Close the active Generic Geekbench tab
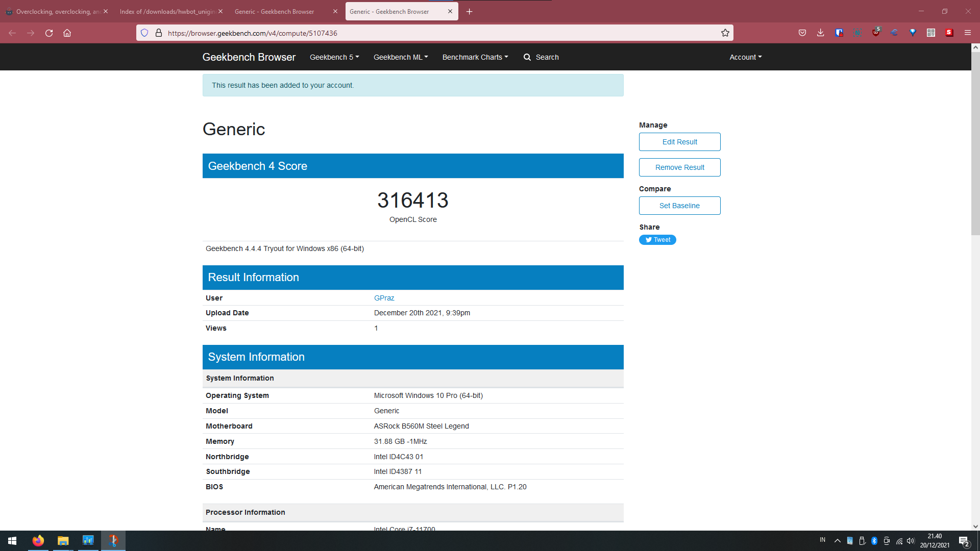The image size is (980, 551). point(450,12)
